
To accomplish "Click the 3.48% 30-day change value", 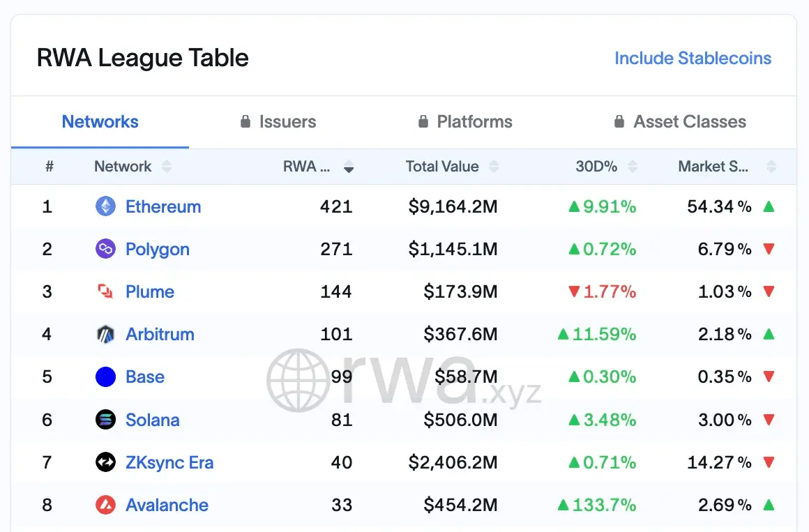I will point(610,420).
